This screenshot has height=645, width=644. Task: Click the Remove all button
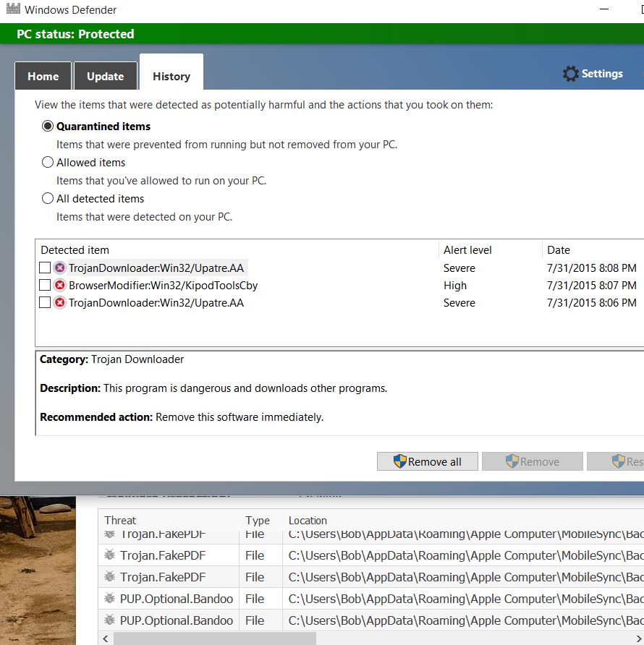tap(428, 461)
